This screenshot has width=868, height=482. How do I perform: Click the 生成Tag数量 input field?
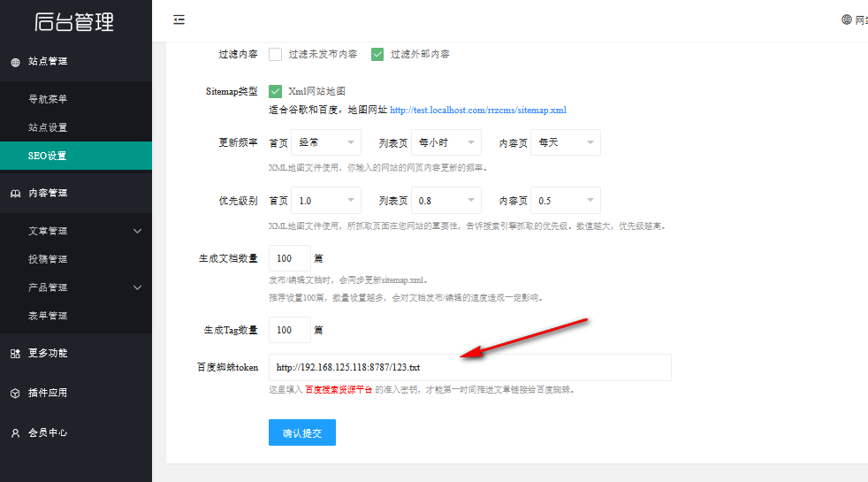290,330
